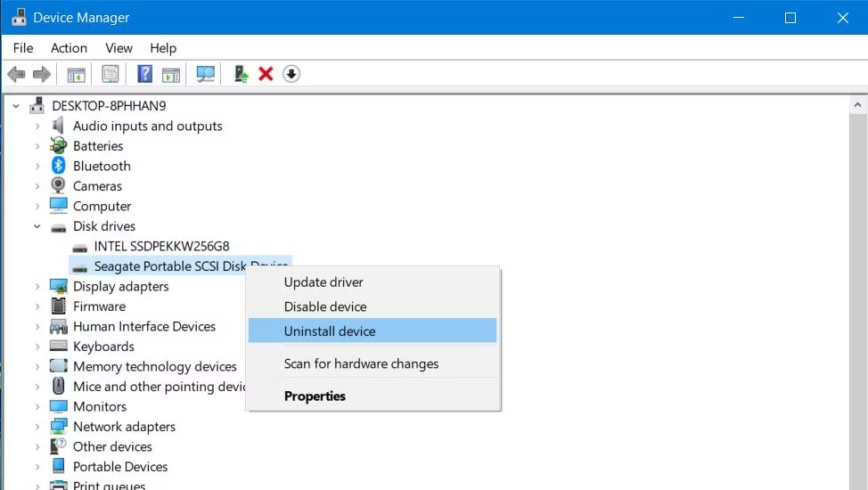Select the INTEL SSDPEKKW256G8 drive
This screenshot has width=868, height=490.
point(161,246)
